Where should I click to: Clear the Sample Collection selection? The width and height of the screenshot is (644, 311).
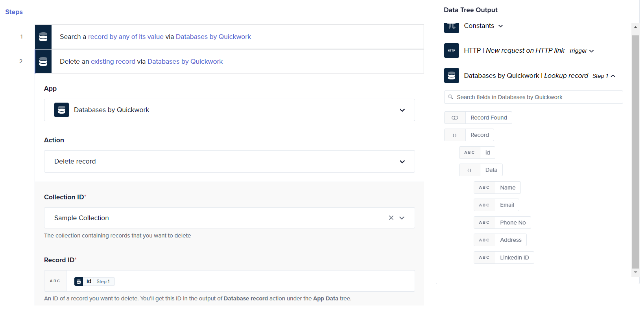coord(391,218)
